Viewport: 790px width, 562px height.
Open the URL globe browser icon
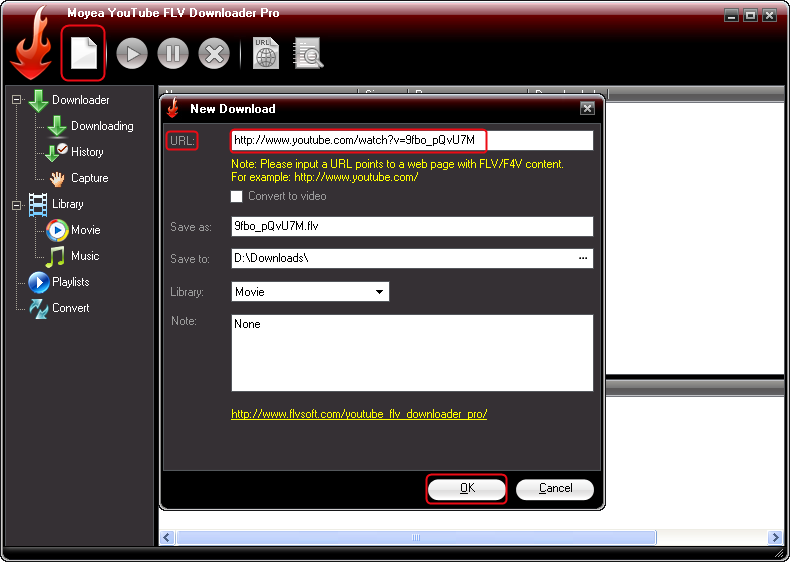coord(266,53)
